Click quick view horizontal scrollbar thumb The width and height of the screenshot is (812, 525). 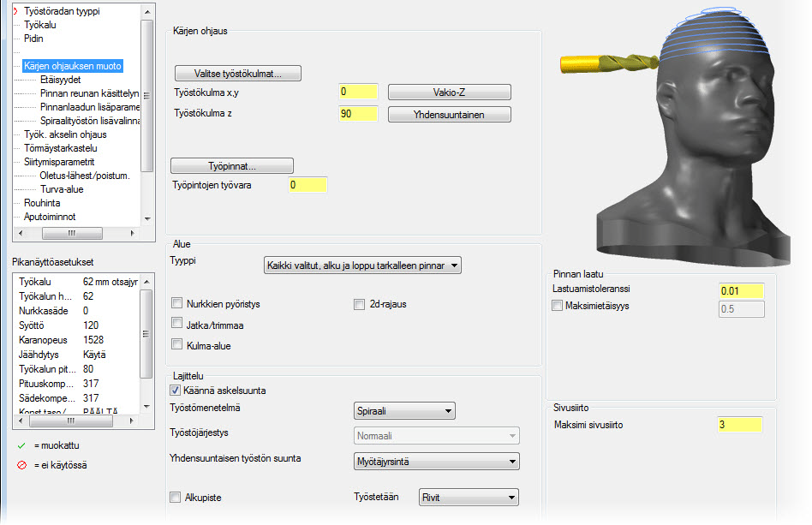[x=71, y=421]
